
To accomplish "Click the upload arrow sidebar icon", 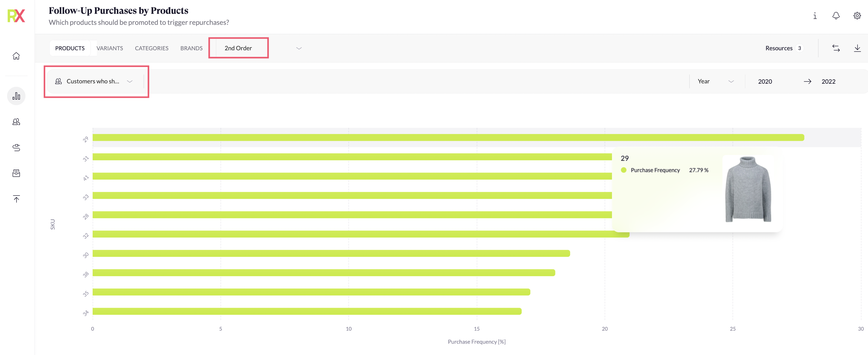I will click(x=16, y=199).
